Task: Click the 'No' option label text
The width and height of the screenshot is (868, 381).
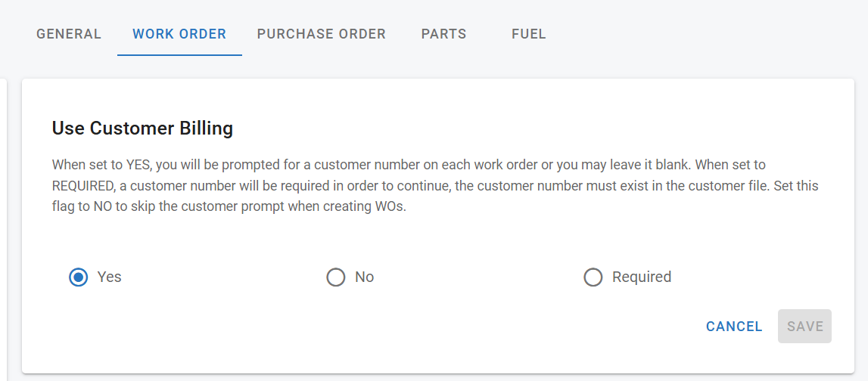Action: (x=365, y=277)
